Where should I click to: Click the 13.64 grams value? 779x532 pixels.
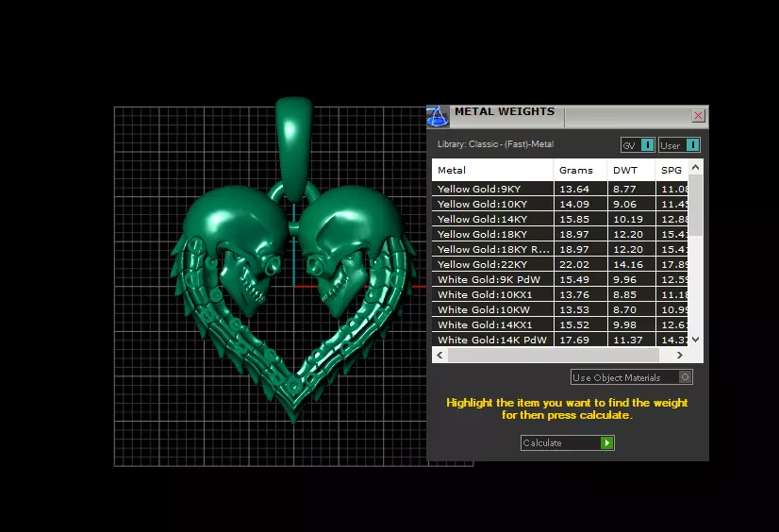pyautogui.click(x=574, y=189)
